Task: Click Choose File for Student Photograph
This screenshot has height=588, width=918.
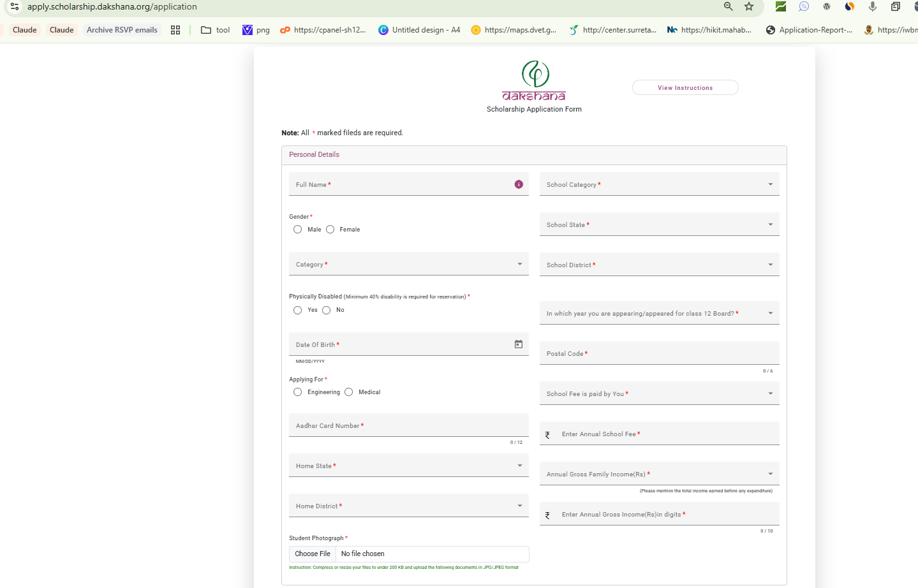Action: (313, 554)
